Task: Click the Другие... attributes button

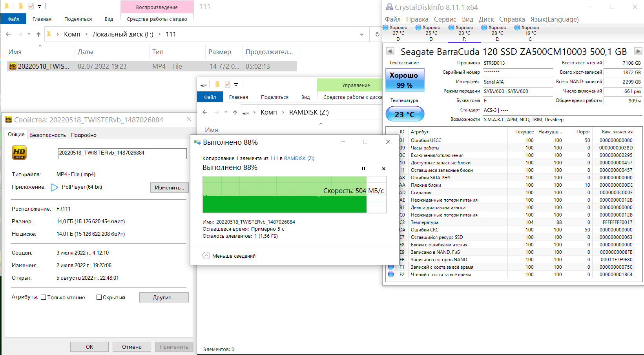Action: coord(164,297)
